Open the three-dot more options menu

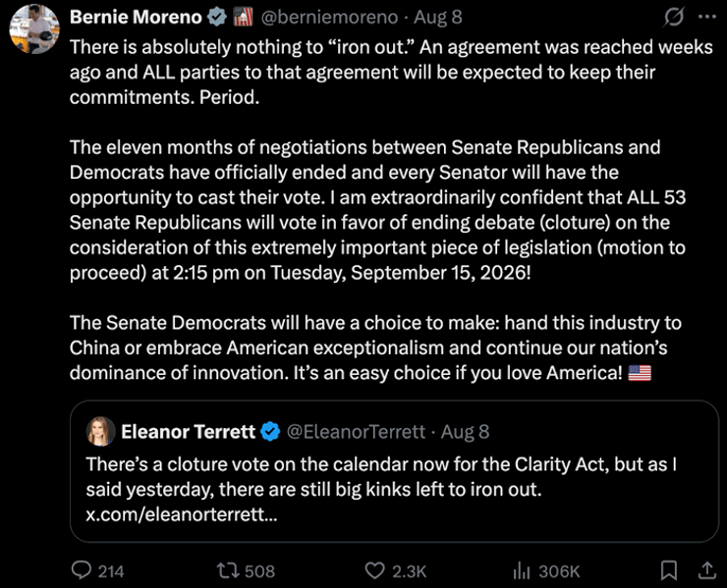(x=707, y=17)
